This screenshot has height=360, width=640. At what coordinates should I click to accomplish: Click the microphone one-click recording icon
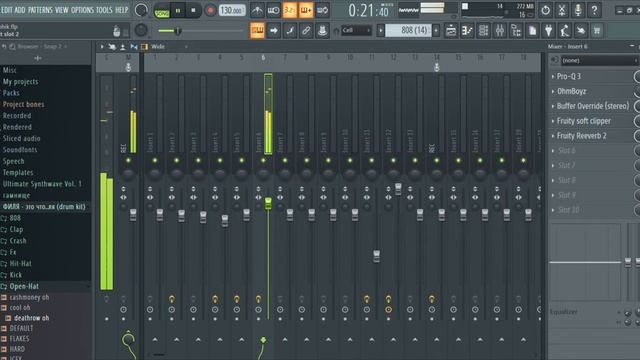[x=578, y=10]
